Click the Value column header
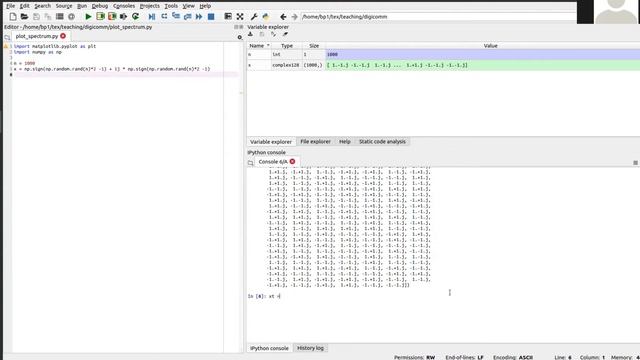Image resolution: width=640 pixels, height=360 pixels. [490, 46]
